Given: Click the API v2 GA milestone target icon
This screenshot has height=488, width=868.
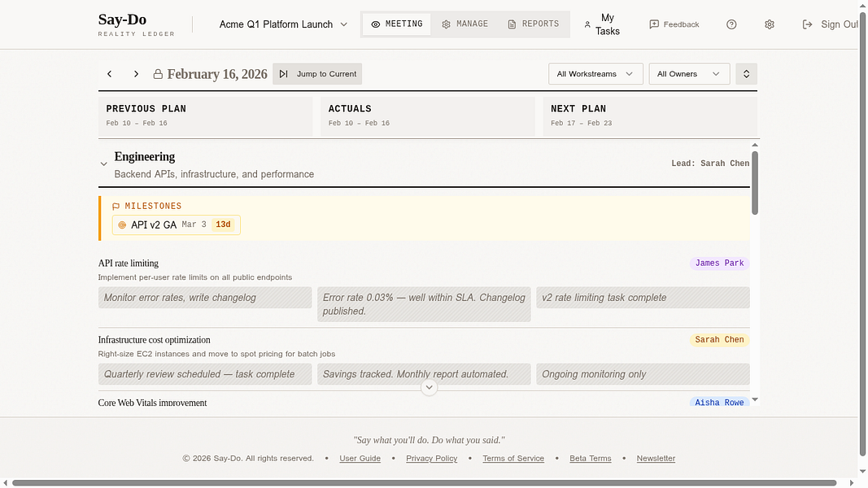Looking at the screenshot, I should point(123,224).
